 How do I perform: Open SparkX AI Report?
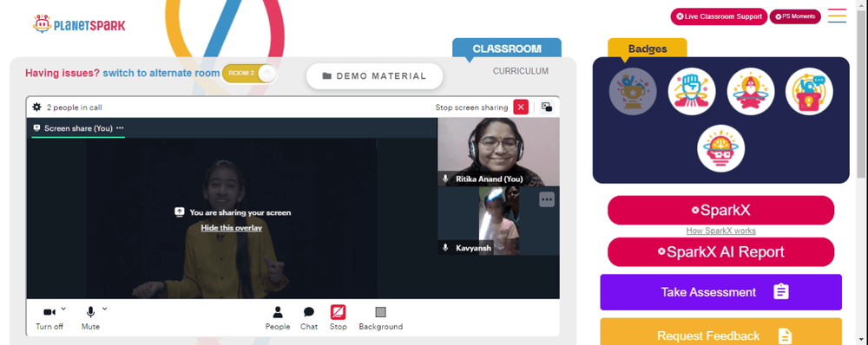(x=720, y=252)
